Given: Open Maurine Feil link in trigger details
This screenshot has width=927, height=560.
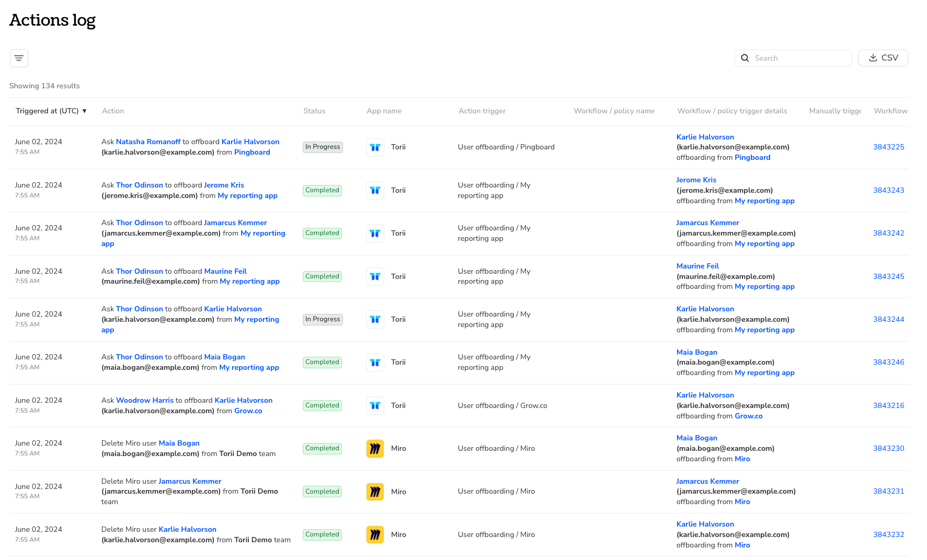Looking at the screenshot, I should tap(697, 266).
